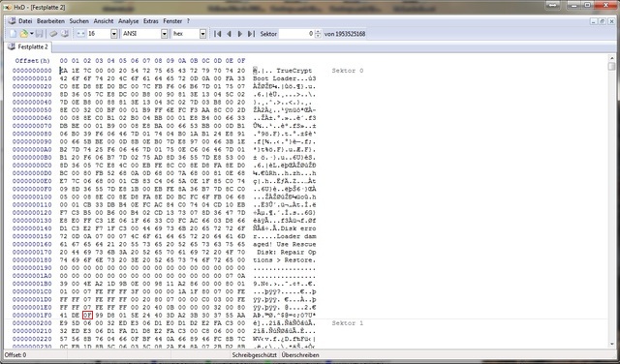Go to the next sector

tap(239, 34)
